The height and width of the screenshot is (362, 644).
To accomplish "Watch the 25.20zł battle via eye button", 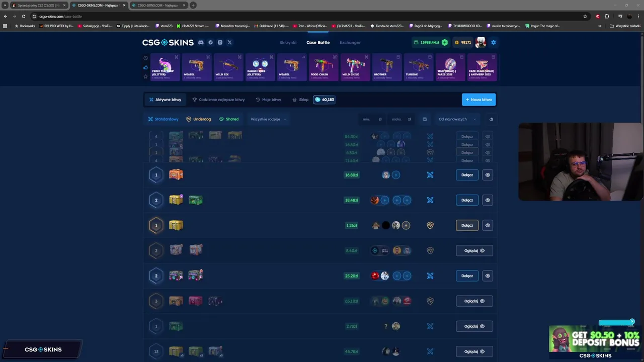I will point(488,276).
